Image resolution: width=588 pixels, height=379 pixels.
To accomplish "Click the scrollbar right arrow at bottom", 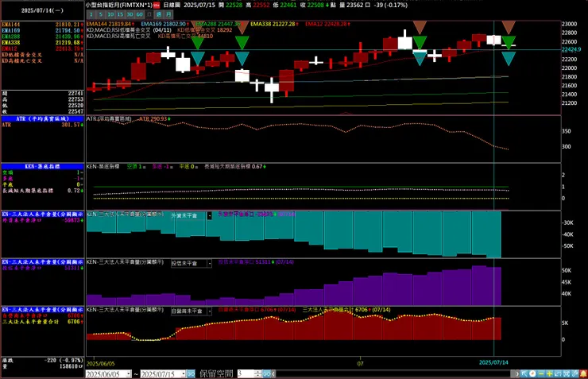I will pos(517,373).
